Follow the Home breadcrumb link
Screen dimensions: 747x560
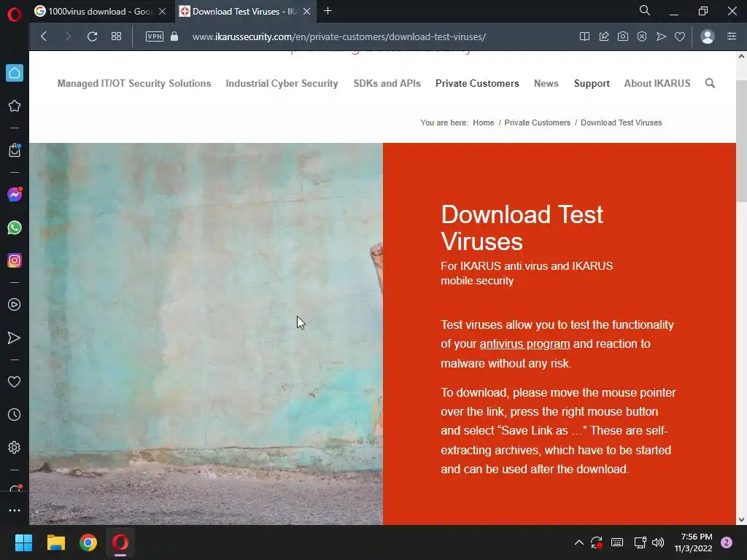(x=484, y=122)
